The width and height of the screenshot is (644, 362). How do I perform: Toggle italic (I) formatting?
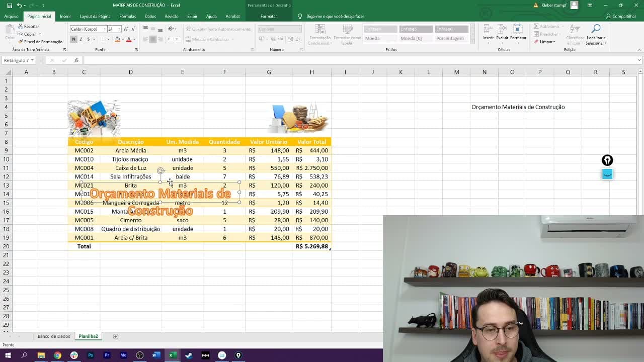point(81,39)
